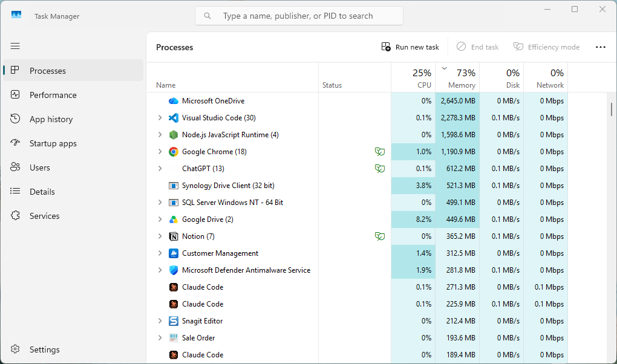Switch to the Performance page
Viewport: 617px width, 364px height.
73,95
